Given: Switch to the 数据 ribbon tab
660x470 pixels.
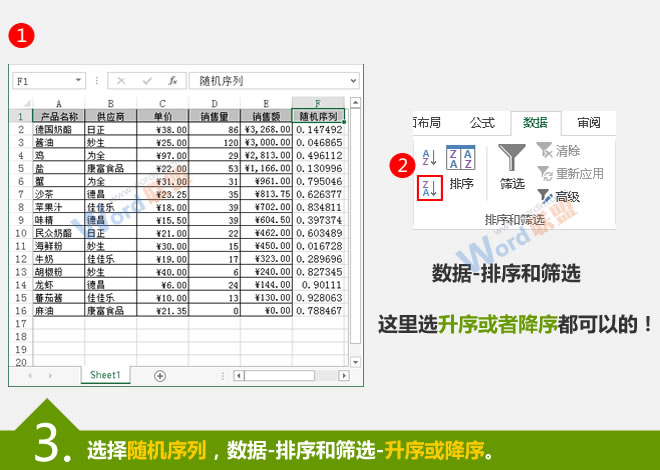Looking at the screenshot, I should tap(535, 123).
